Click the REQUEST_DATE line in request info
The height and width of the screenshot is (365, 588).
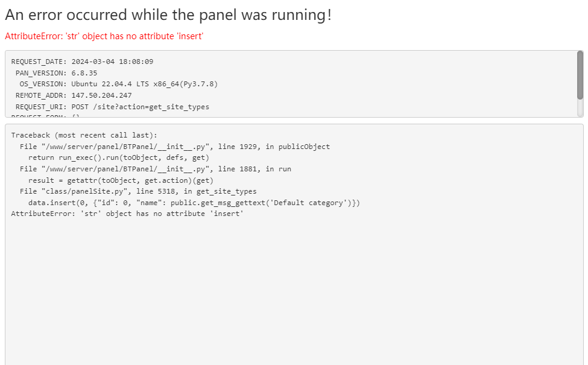[82, 62]
